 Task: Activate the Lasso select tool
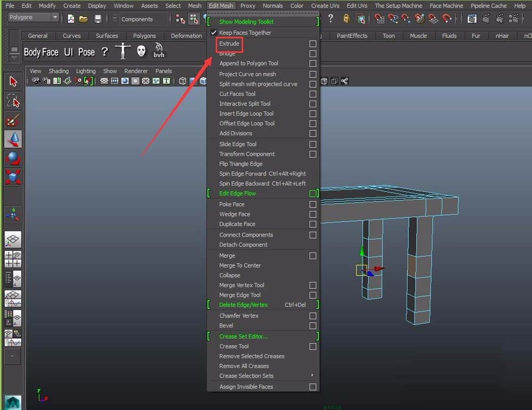(x=13, y=101)
